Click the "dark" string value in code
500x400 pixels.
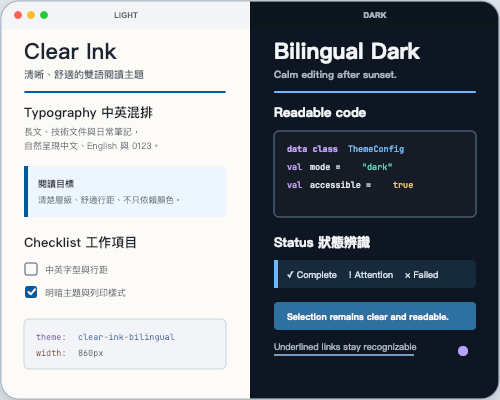point(377,167)
